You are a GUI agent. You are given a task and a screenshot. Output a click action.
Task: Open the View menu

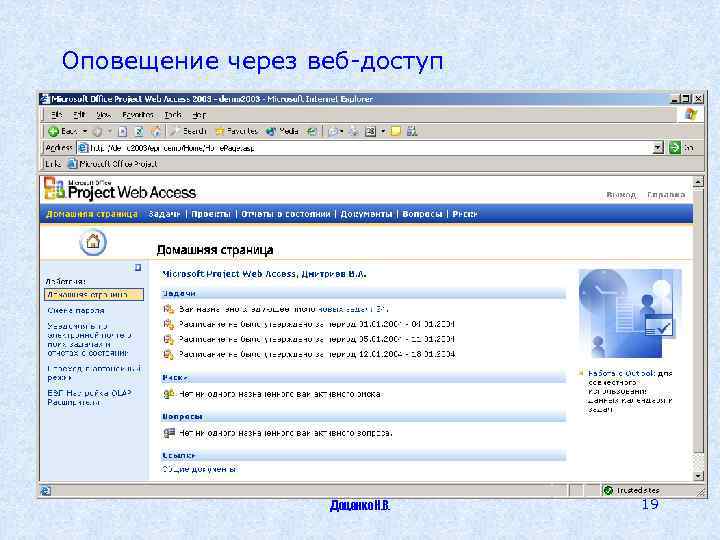tap(103, 115)
